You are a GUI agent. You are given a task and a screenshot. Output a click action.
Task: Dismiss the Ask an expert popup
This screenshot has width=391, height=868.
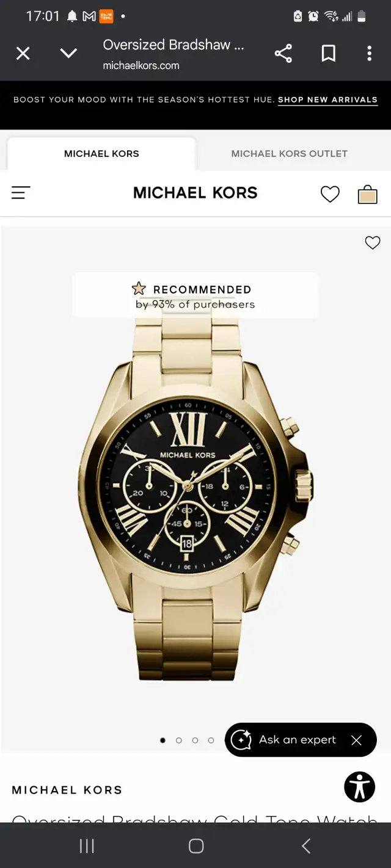356,740
